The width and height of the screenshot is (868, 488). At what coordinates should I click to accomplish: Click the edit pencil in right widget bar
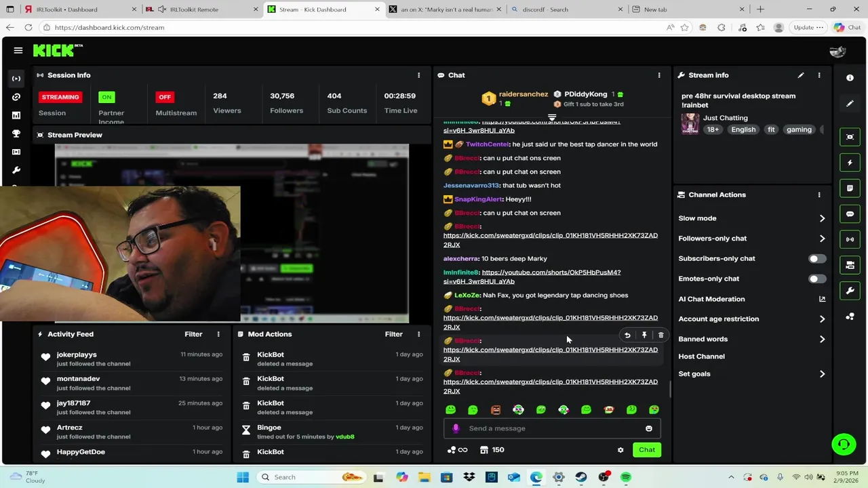coord(850,104)
